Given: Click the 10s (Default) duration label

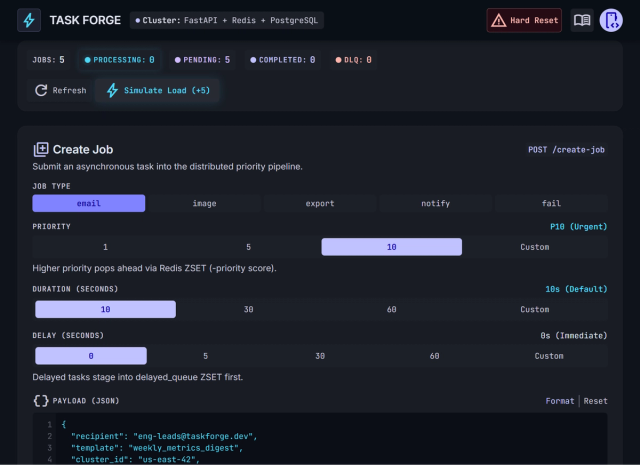Looking at the screenshot, I should 576,289.
